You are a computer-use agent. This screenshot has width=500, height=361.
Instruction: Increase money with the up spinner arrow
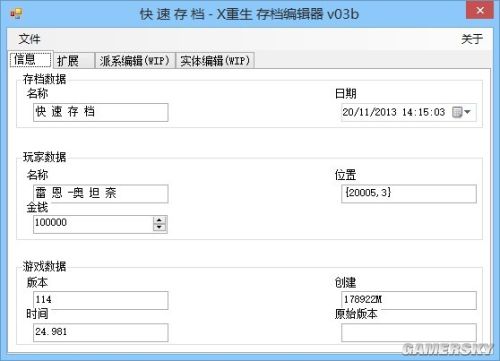pos(159,220)
